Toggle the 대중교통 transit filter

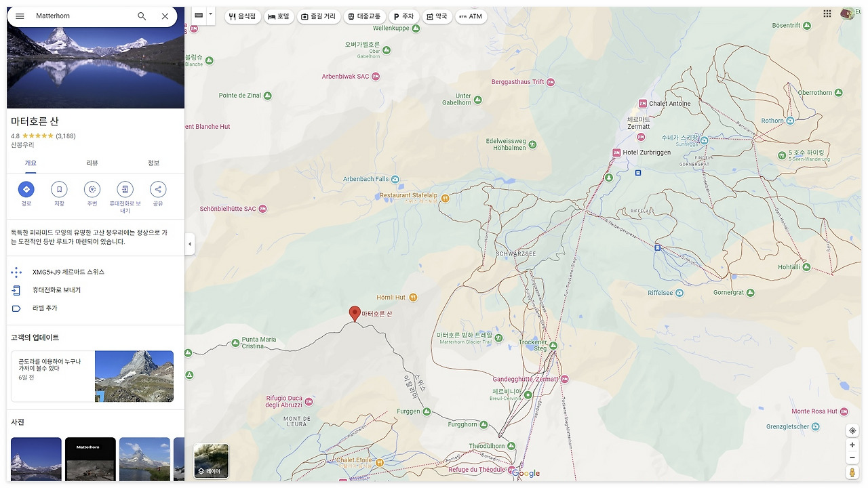(365, 16)
